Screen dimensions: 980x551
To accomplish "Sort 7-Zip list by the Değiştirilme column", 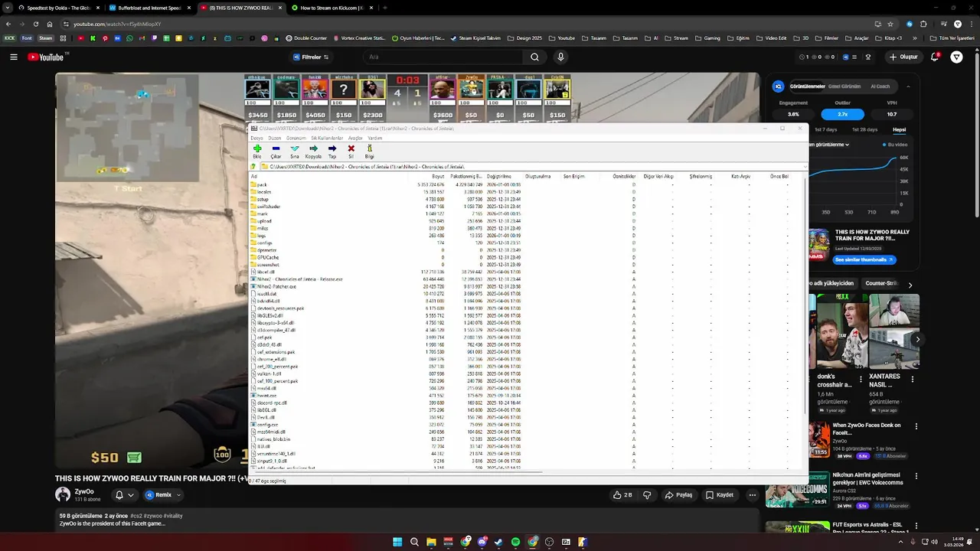I will coord(499,176).
